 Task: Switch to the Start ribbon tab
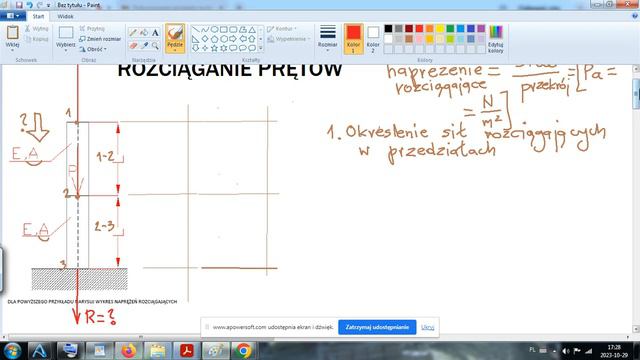(38, 16)
